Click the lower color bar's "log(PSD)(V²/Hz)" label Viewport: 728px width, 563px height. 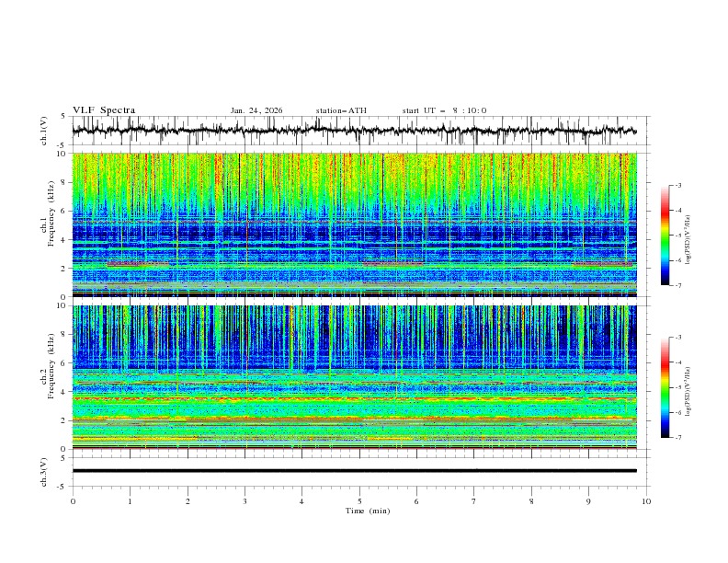click(x=688, y=391)
